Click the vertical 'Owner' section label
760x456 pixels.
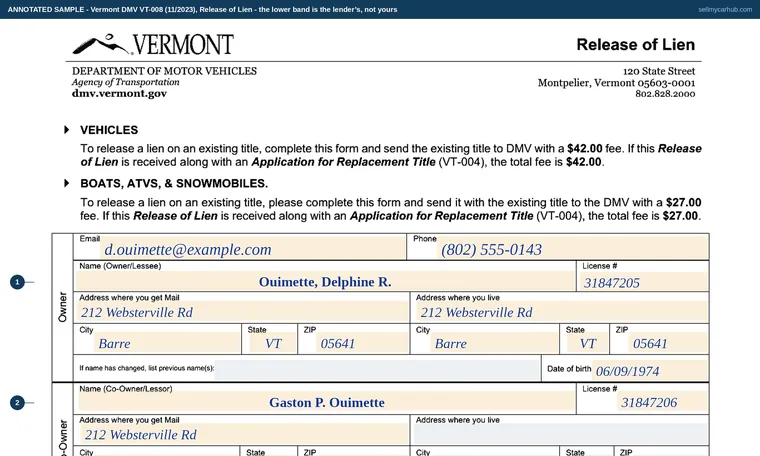click(x=63, y=307)
